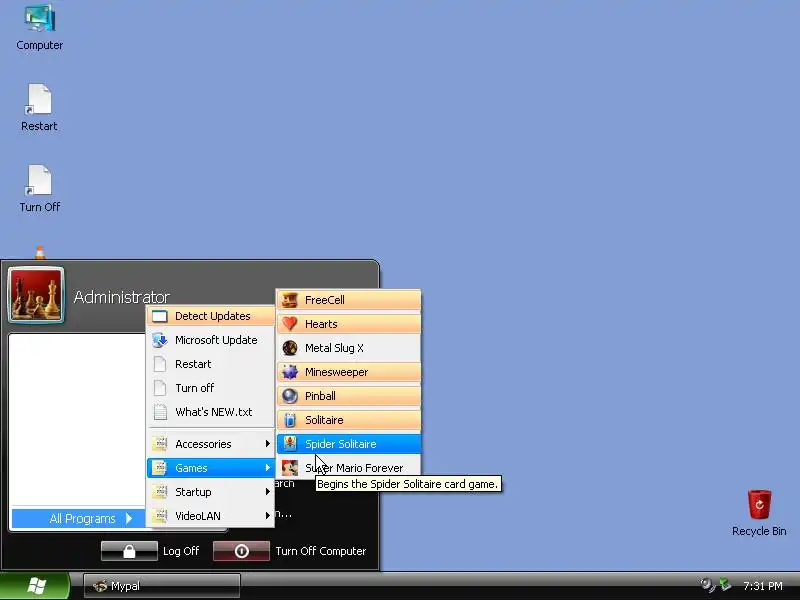Click the Spider Solitaire icon
The image size is (800, 600).
click(290, 444)
